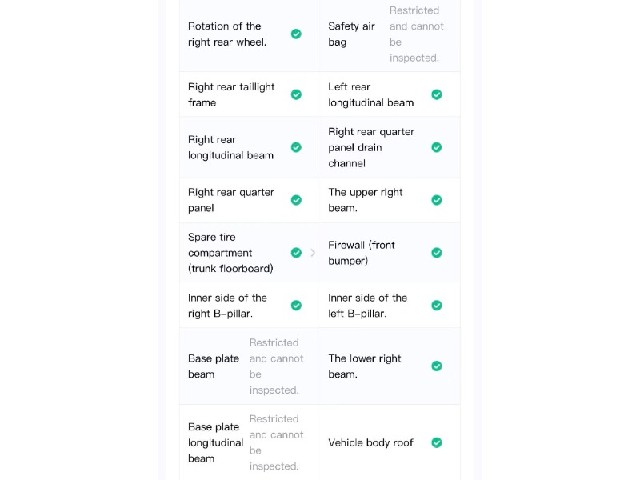Click the check for Right rear quarter panel drain channel
This screenshot has height=480, width=640.
pos(437,147)
